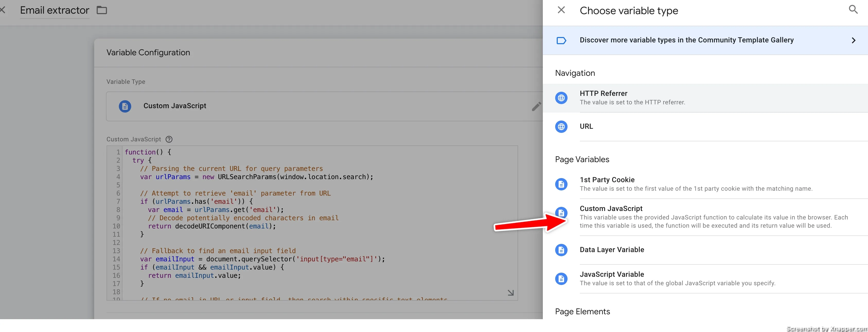The width and height of the screenshot is (868, 332).
Task: Click the Community Template Gallery tag icon
Action: coord(561,41)
